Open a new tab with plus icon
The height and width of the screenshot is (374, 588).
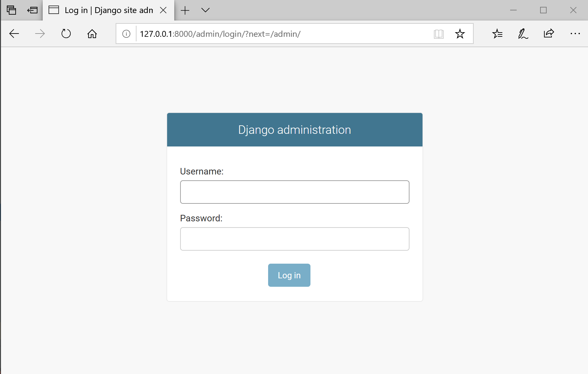coord(185,10)
